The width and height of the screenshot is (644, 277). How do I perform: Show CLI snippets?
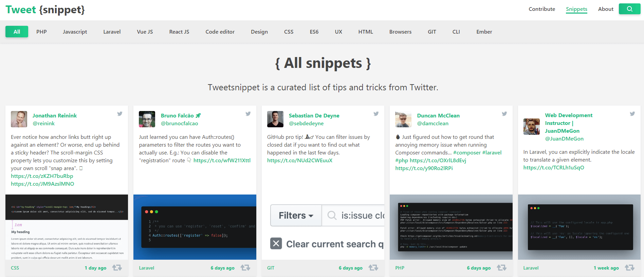point(456,32)
